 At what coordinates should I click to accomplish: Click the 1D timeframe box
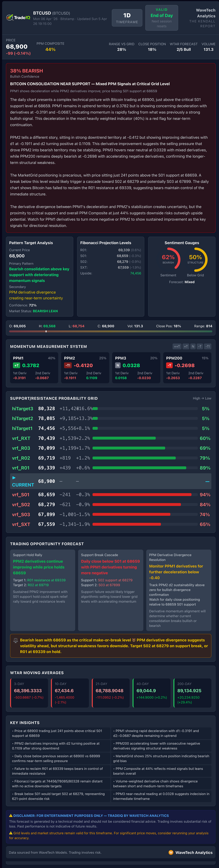tap(127, 18)
